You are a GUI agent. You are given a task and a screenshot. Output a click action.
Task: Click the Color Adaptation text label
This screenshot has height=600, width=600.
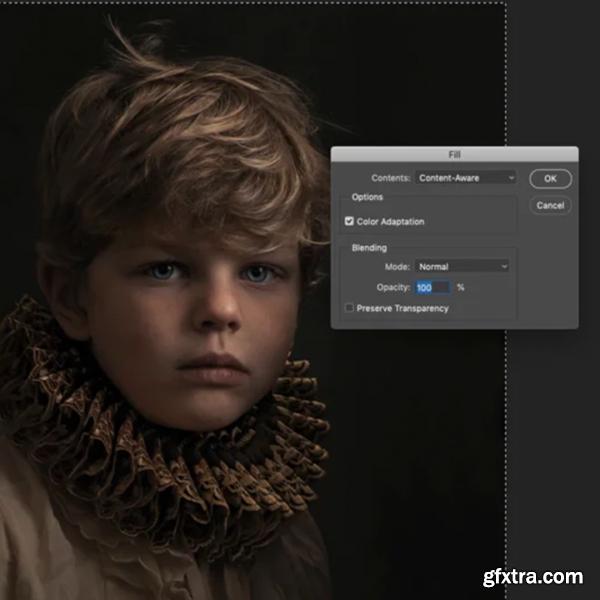393,221
